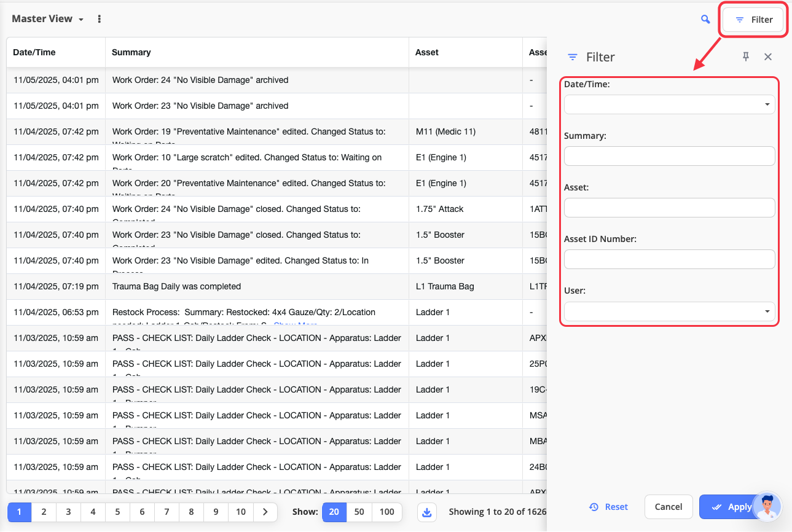Select Work Order 24 archived summary cell
Screen dimensions: 792x532
[x=257, y=80]
